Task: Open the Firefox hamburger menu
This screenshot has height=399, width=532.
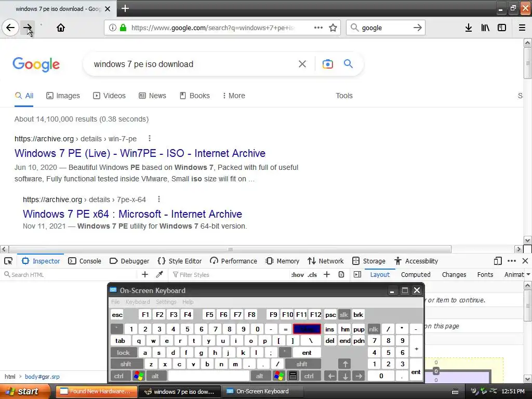Action: (522, 28)
